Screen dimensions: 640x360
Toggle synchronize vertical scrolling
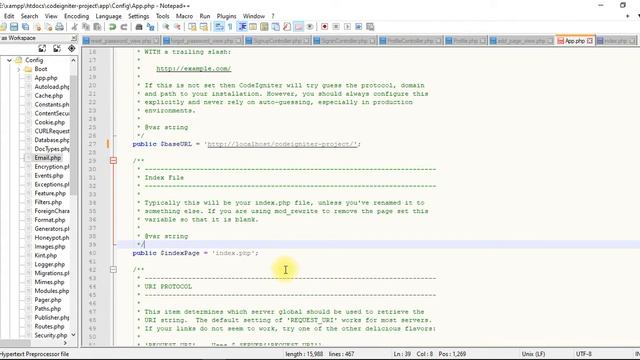tap(192, 27)
